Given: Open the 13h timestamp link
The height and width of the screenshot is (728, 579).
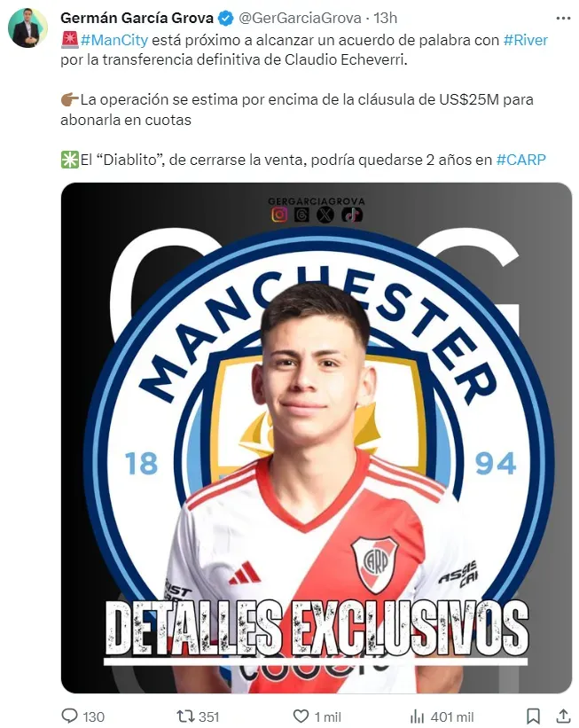Looking at the screenshot, I should (x=386, y=18).
